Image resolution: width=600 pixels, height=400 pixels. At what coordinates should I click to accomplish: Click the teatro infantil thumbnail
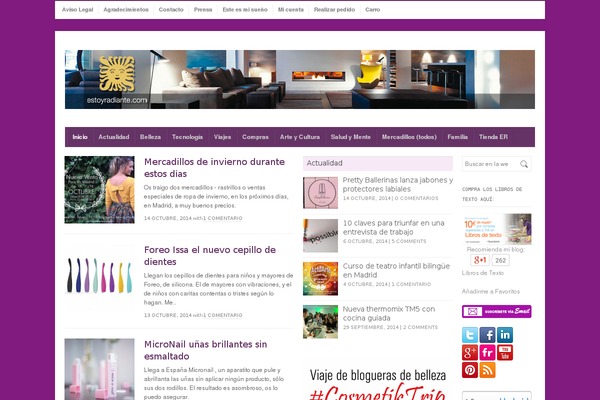pos(320,279)
